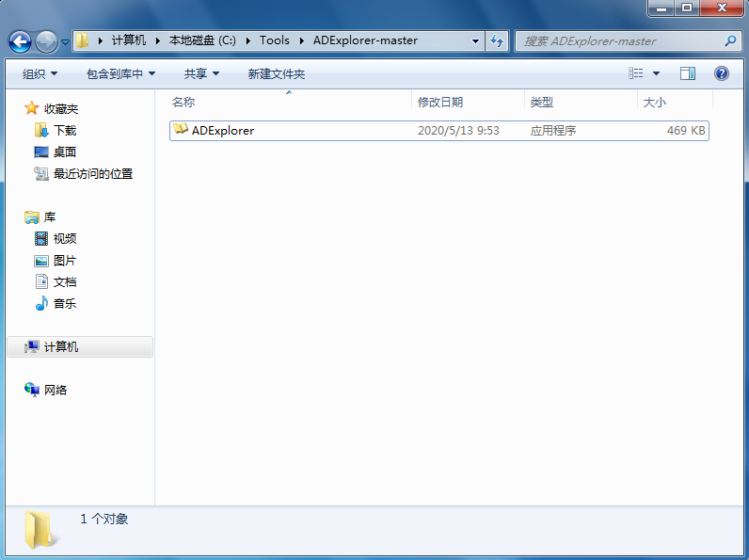The height and width of the screenshot is (560, 749).
Task: Open the 组织 menu
Action: click(40, 74)
